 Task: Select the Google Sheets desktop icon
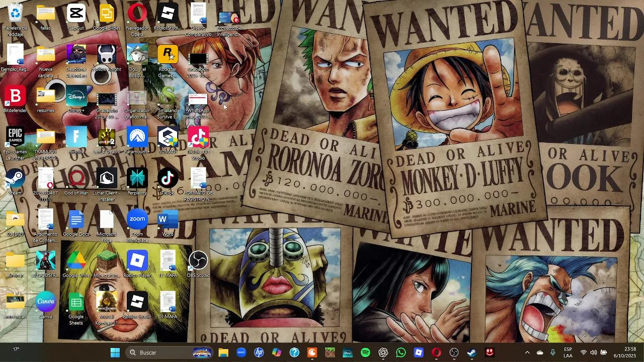76,308
